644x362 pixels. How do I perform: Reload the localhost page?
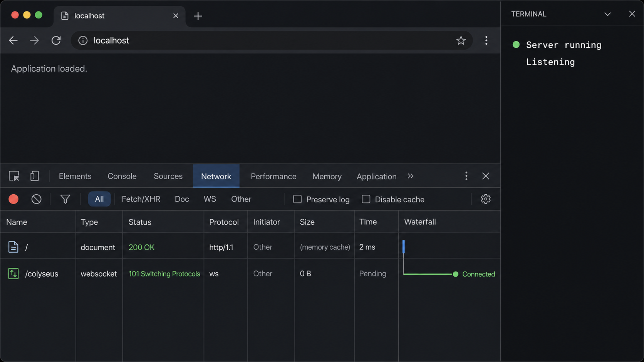(56, 40)
